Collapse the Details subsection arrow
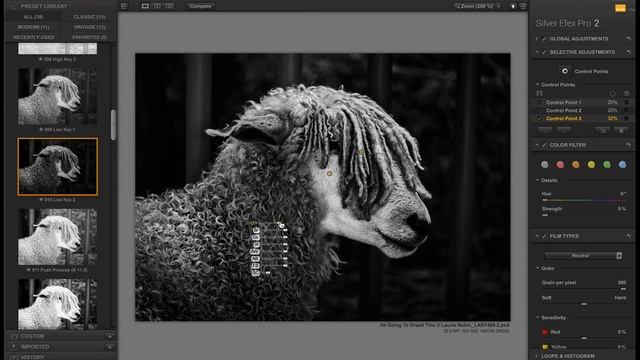The width and height of the screenshot is (640, 360). pyautogui.click(x=538, y=180)
